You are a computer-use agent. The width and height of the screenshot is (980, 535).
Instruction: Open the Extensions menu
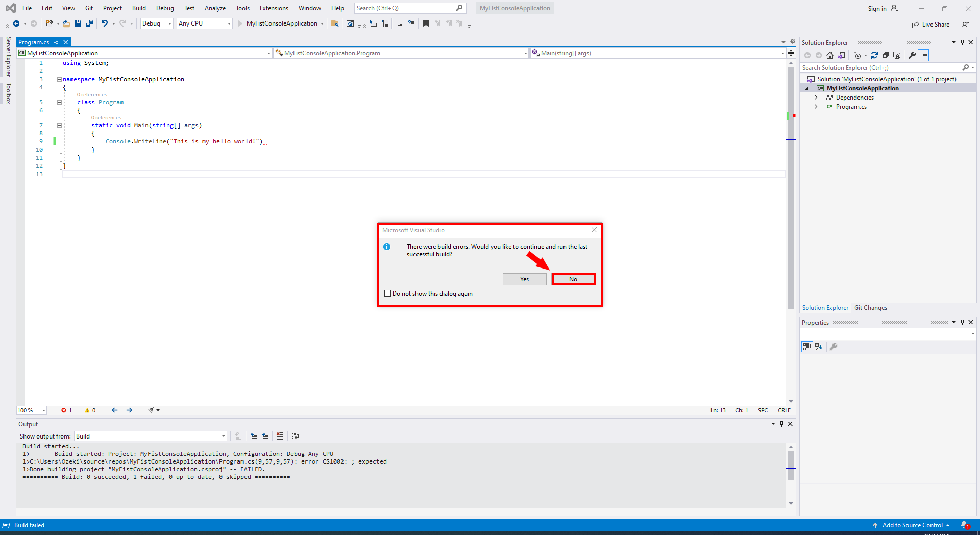[x=274, y=8]
